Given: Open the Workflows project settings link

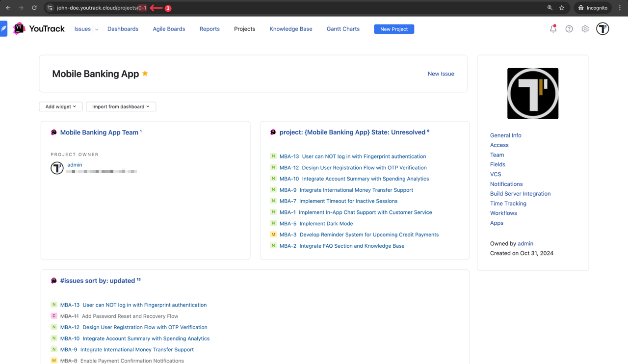Looking at the screenshot, I should click(503, 213).
